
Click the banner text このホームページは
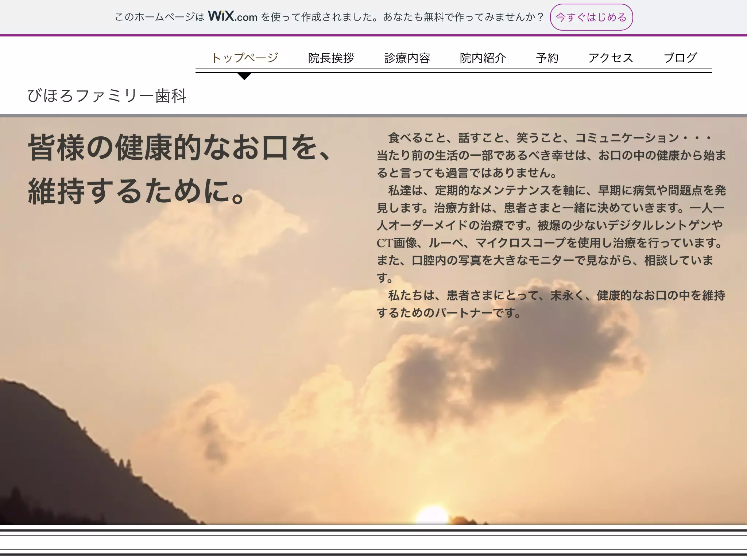pos(159,17)
